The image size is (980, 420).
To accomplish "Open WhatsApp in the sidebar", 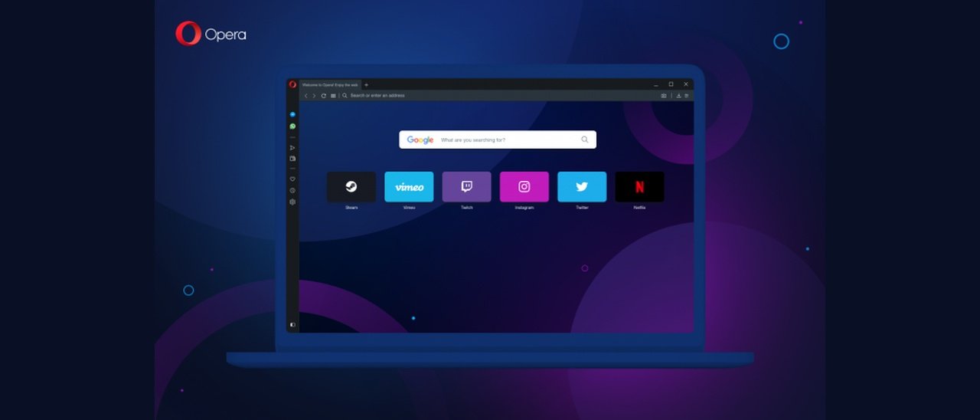I will tap(292, 126).
